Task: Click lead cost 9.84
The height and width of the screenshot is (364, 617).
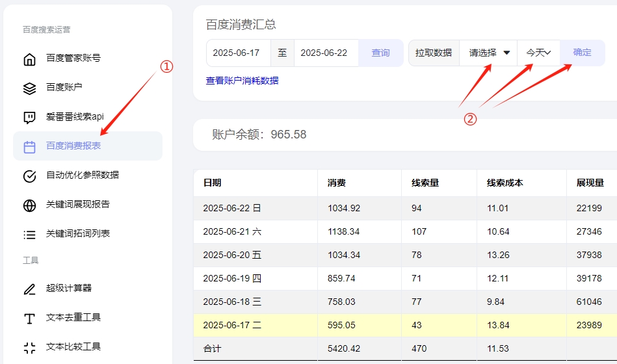Action: [x=496, y=302]
